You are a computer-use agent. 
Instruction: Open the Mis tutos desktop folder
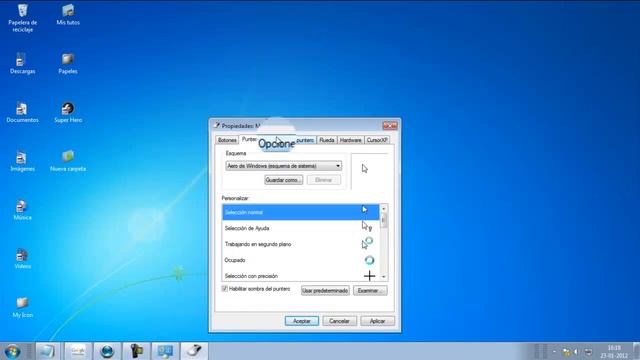coord(68,15)
